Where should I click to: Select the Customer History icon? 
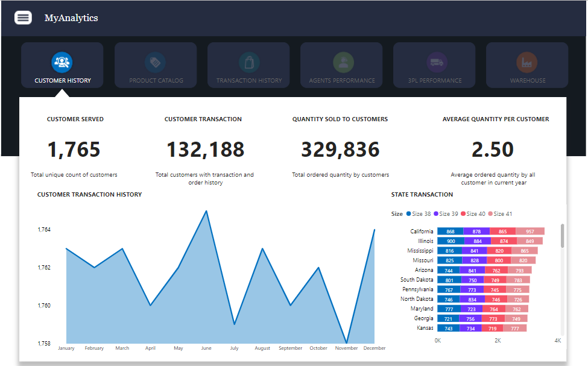tap(62, 61)
